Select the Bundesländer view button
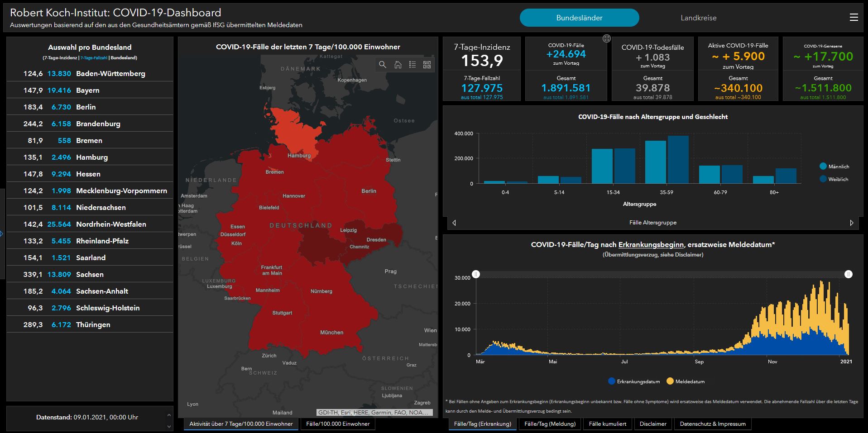868x433 pixels. click(579, 18)
